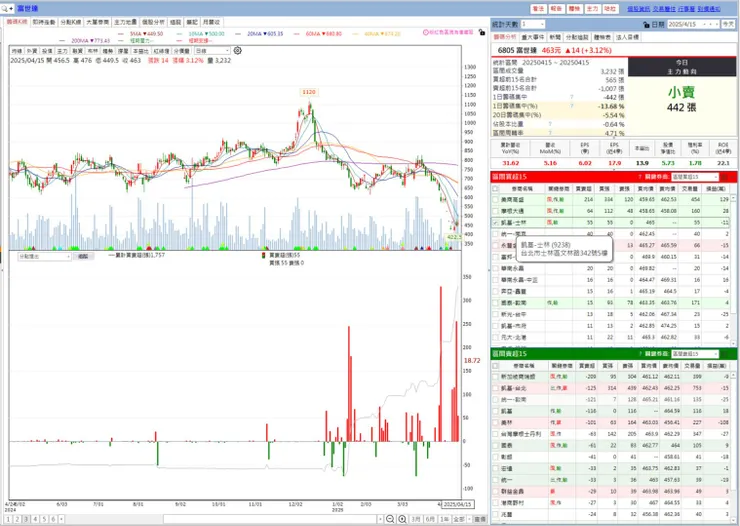The width and height of the screenshot is (740, 526).
Task: Click the bottom search input field
Action: coord(270,519)
